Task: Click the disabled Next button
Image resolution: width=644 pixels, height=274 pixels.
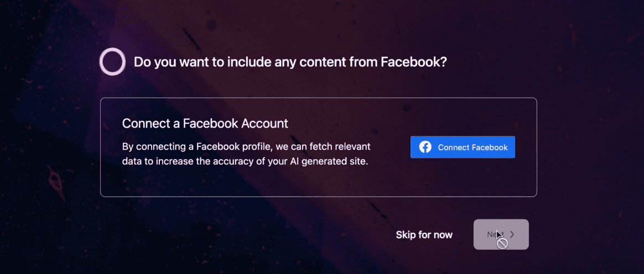Action: tap(501, 234)
